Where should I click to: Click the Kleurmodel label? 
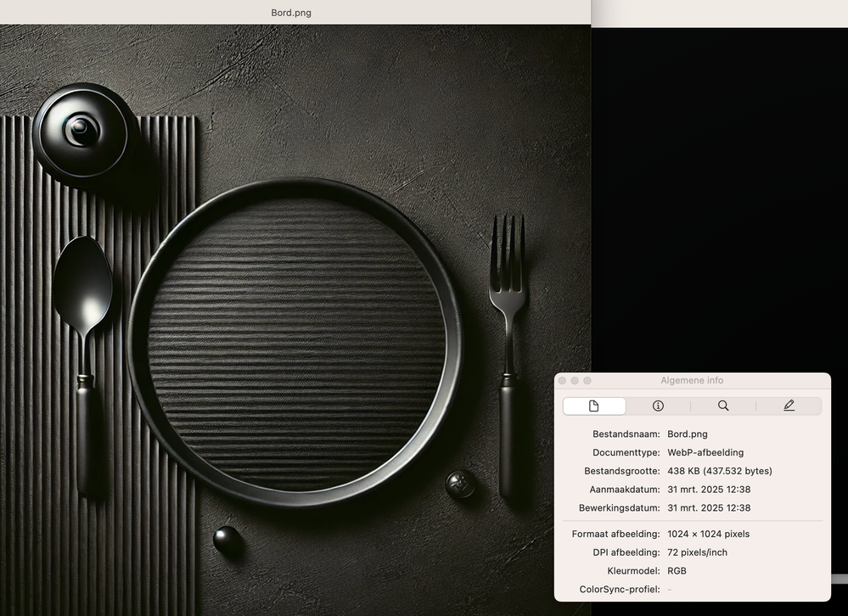633,571
